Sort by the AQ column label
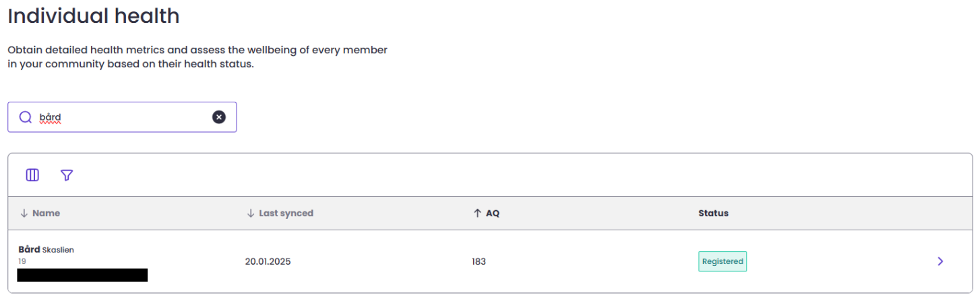 point(493,213)
